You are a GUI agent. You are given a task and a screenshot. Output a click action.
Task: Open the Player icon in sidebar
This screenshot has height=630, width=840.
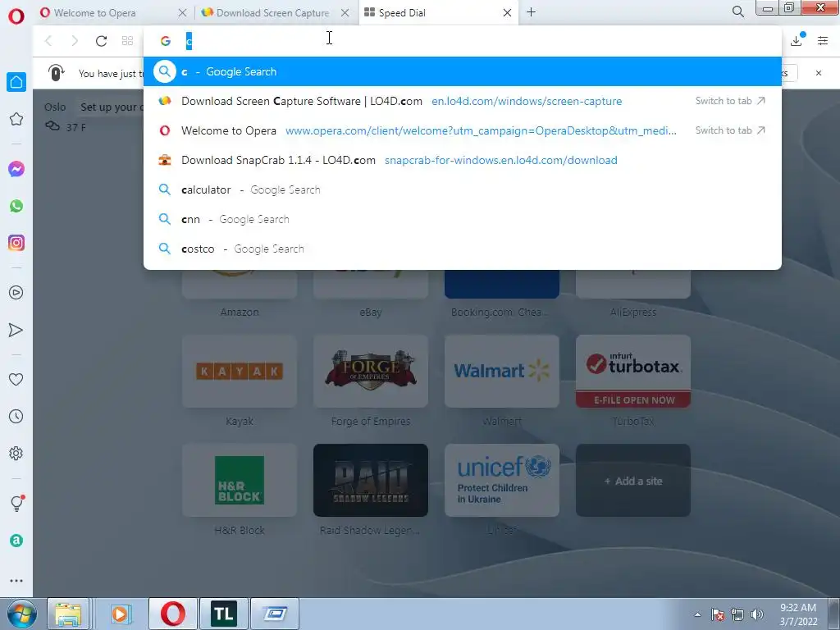[x=16, y=293]
